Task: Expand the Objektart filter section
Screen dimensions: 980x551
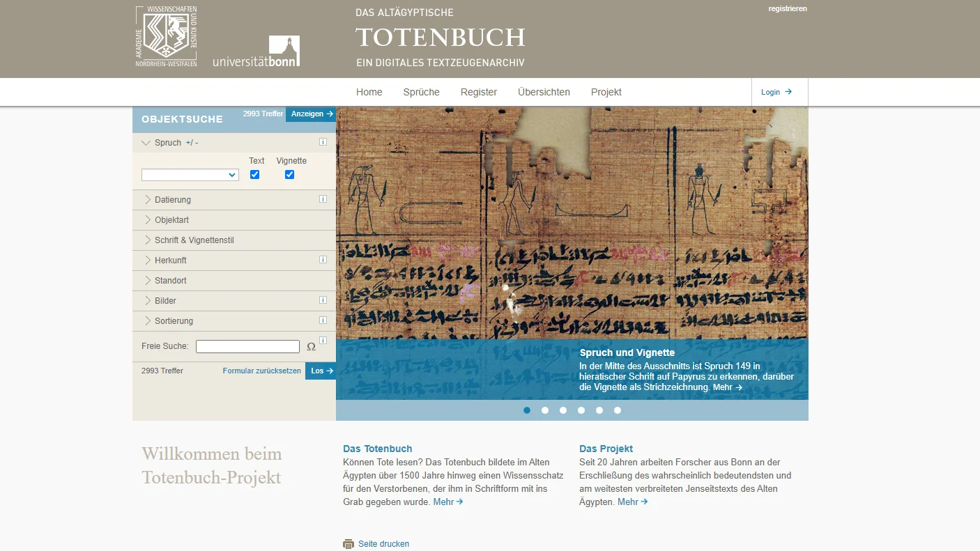Action: [x=171, y=220]
